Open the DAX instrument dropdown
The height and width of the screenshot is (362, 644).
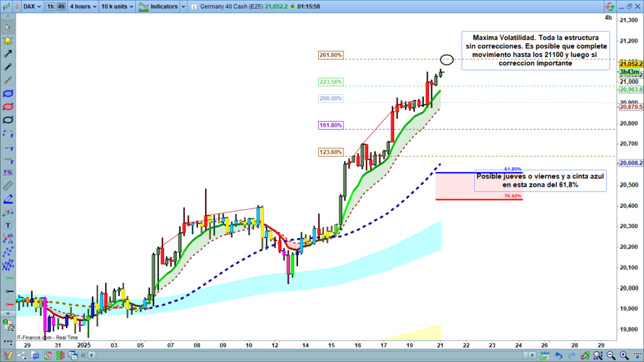click(x=31, y=6)
